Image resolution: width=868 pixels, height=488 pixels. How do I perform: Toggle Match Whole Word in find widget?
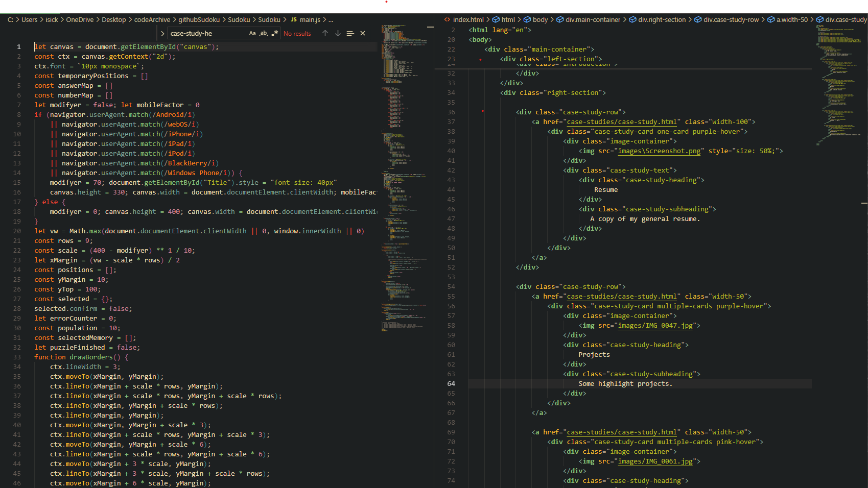pos(264,33)
